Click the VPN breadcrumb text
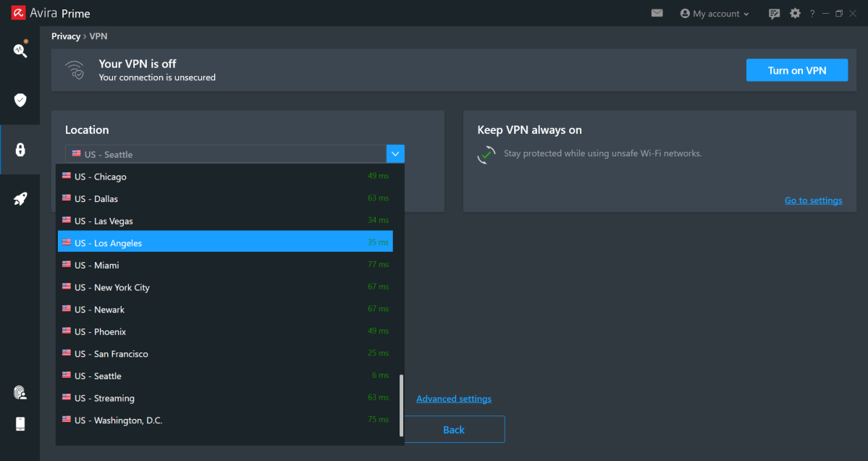This screenshot has width=868, height=461. (x=98, y=36)
